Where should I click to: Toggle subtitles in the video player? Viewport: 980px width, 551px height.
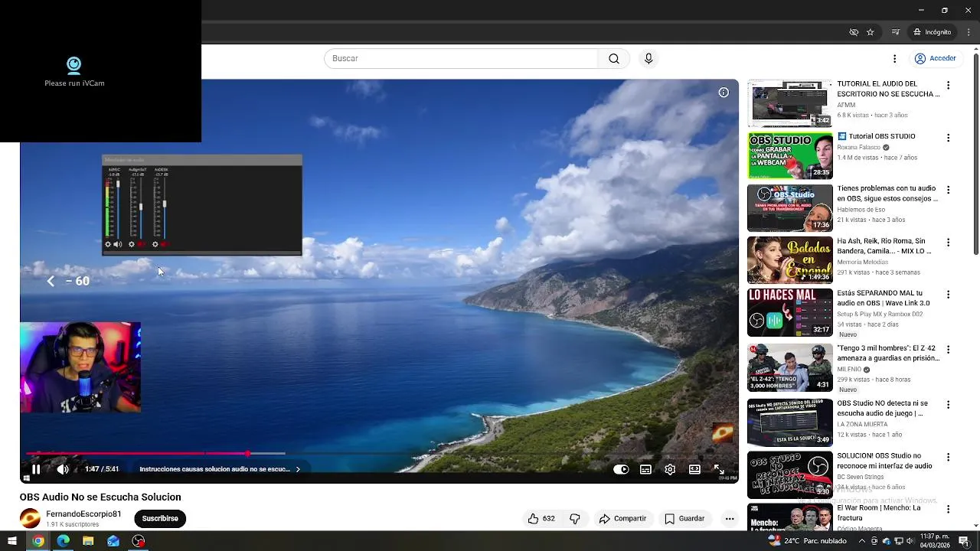point(645,469)
